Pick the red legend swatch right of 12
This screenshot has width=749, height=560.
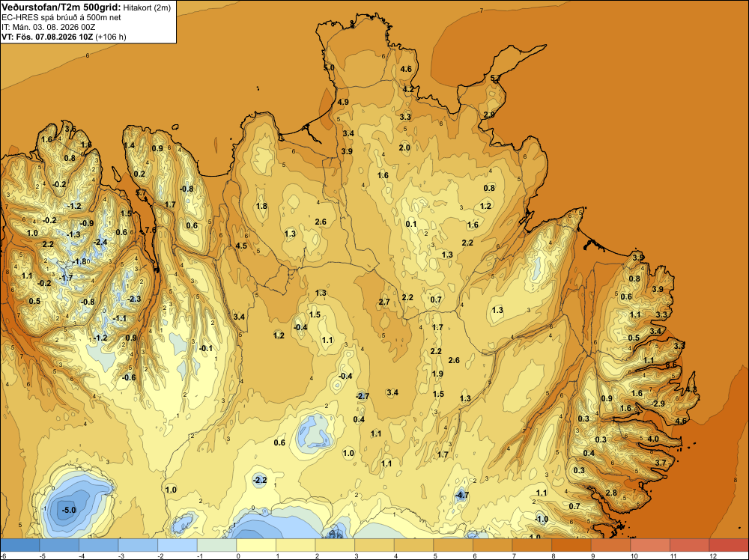[729, 545]
